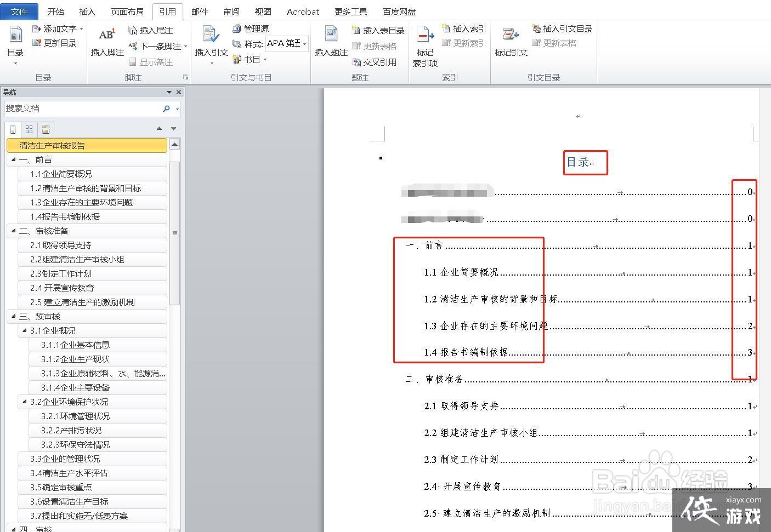Expand the 下一条脚注 dropdown arrow
Viewport: 771px width, 532px height.
coord(185,47)
